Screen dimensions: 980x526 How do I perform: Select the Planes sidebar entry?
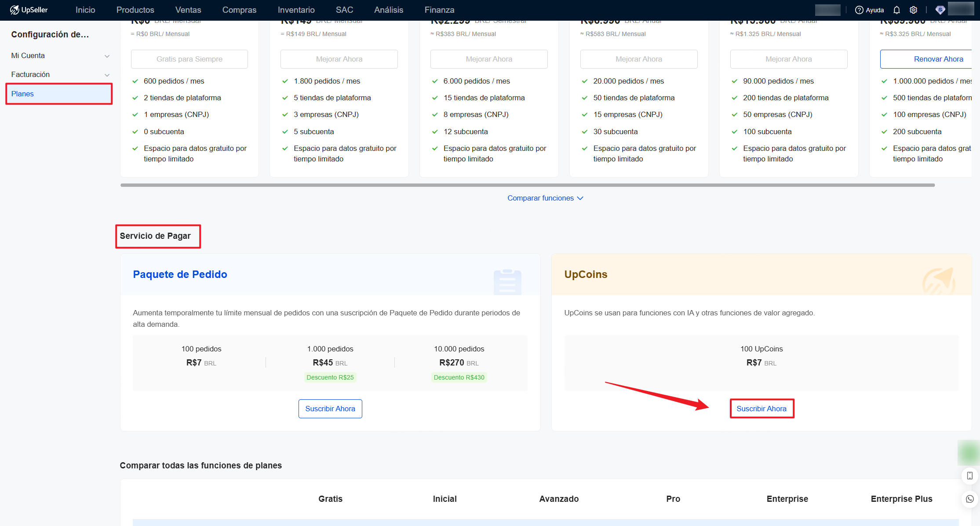(x=22, y=94)
